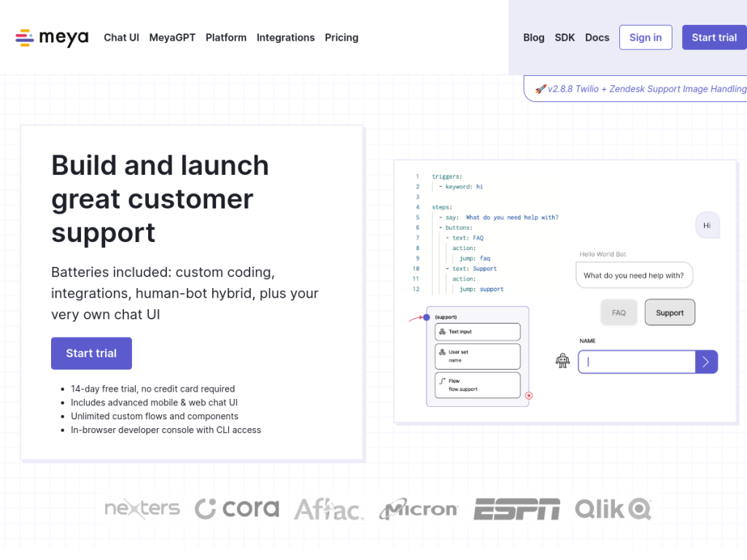Click the Support chat button

pos(670,313)
